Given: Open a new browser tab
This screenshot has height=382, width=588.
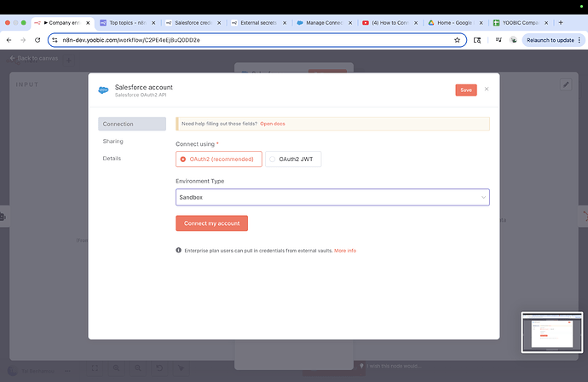Looking at the screenshot, I should (x=561, y=22).
